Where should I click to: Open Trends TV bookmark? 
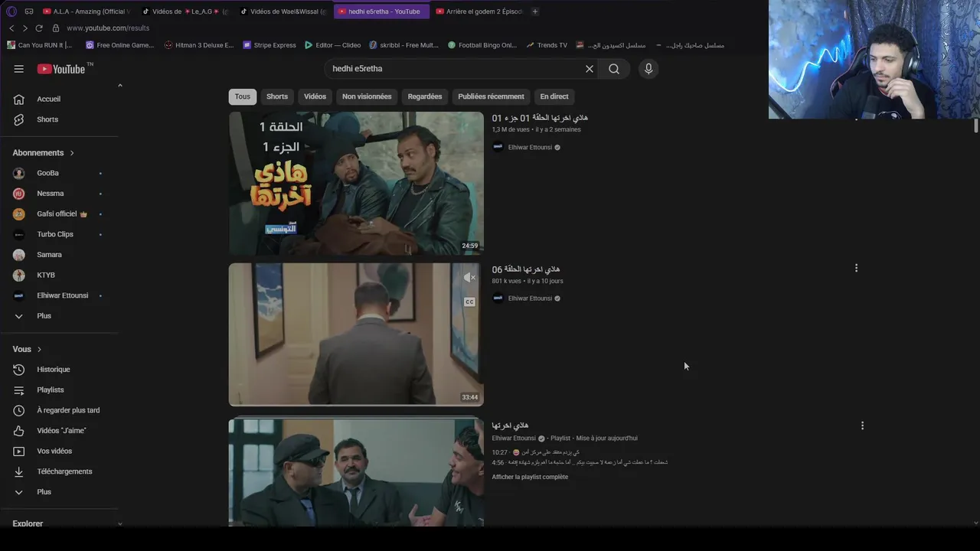point(547,45)
